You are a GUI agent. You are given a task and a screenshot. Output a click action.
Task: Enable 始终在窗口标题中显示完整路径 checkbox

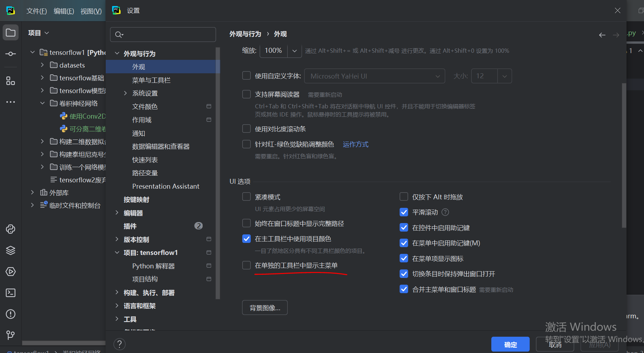pos(246,223)
